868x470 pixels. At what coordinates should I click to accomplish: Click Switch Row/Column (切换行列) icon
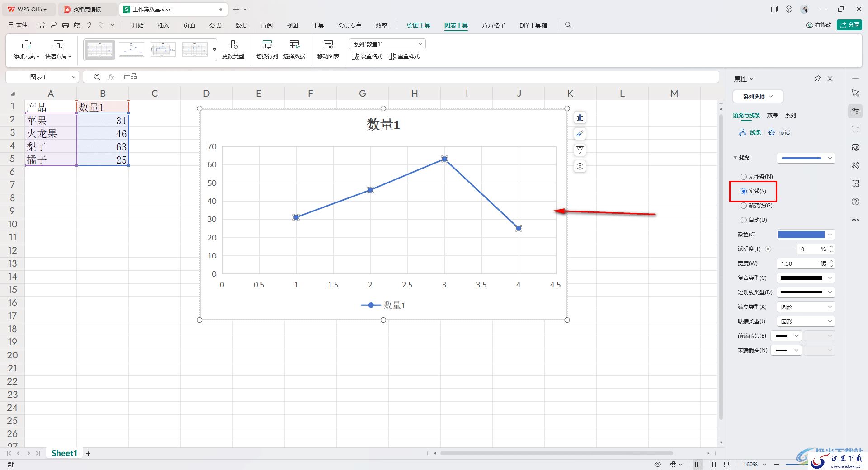(267, 44)
